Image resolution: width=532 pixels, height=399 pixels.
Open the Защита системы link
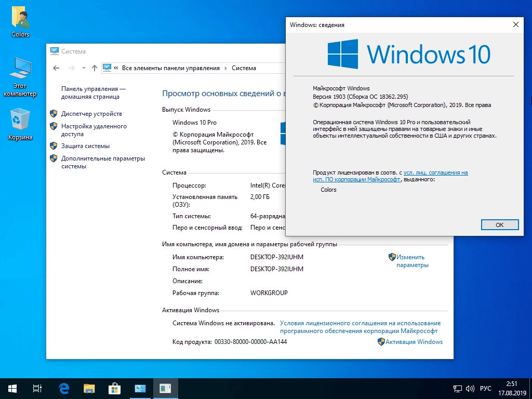click(x=86, y=146)
